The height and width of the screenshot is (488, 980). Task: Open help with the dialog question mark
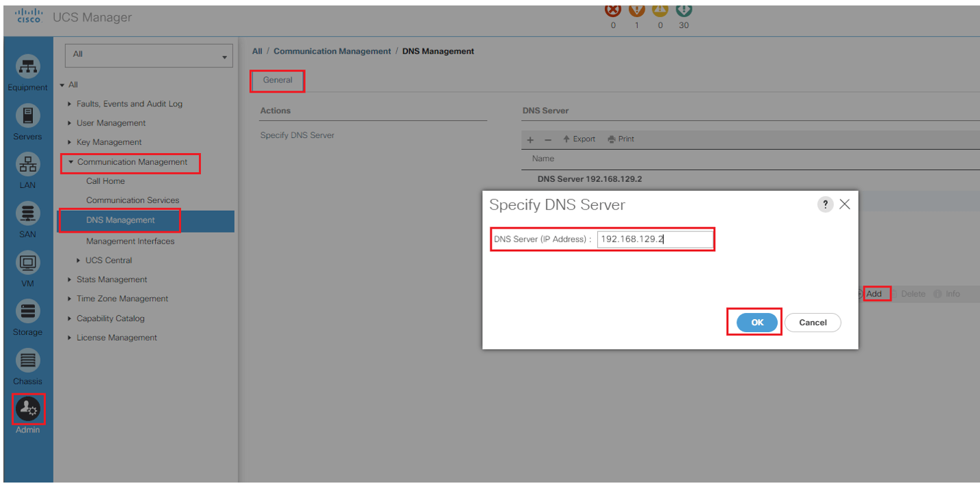coord(826,205)
